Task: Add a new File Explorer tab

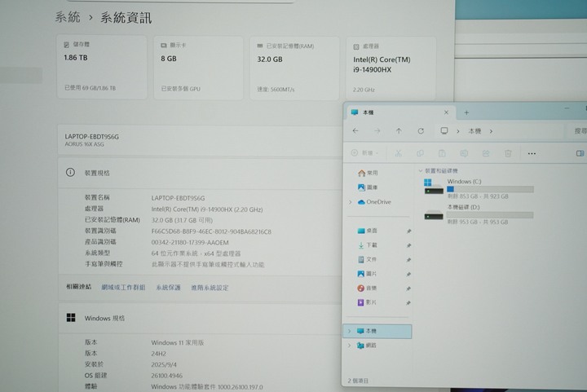Action: click(466, 112)
